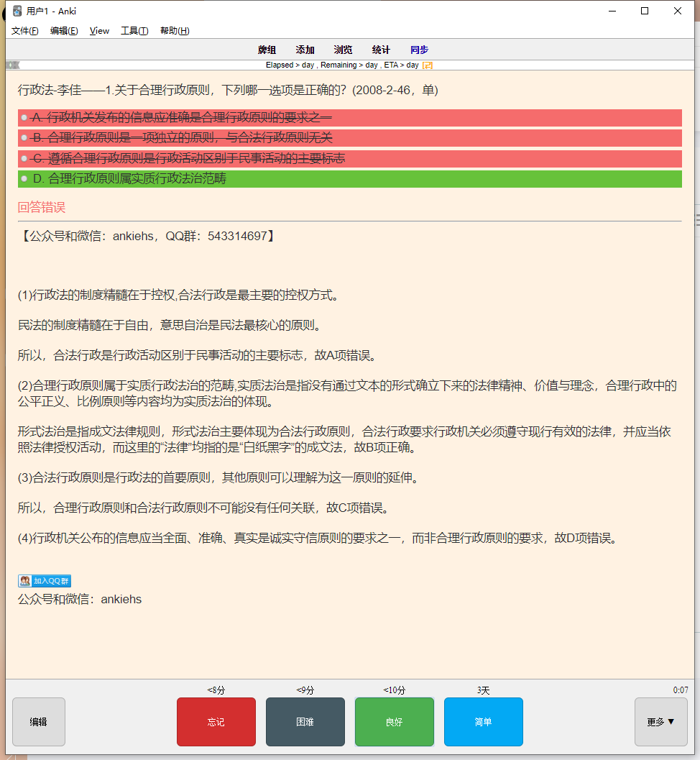Click explanation paragraph starting (3)合法行政原则
700x760 pixels.
tap(218, 478)
